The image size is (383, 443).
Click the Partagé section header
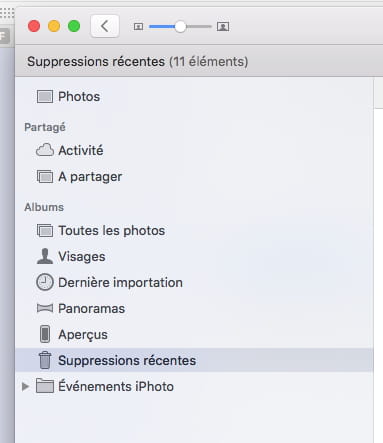45,127
